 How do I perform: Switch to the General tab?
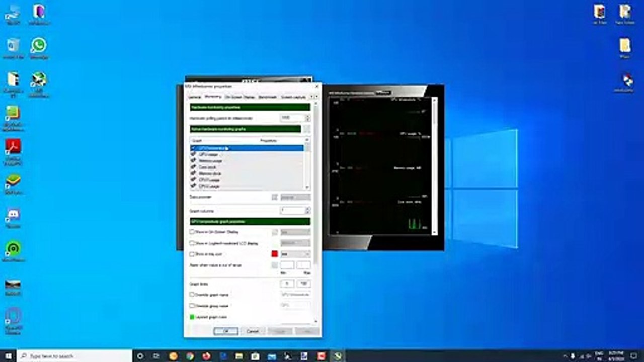[x=195, y=97]
